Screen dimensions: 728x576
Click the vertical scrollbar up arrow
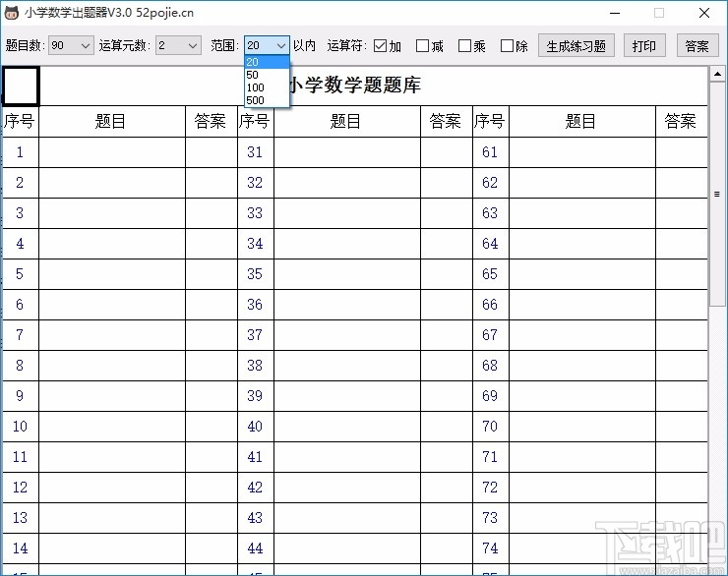(x=717, y=74)
